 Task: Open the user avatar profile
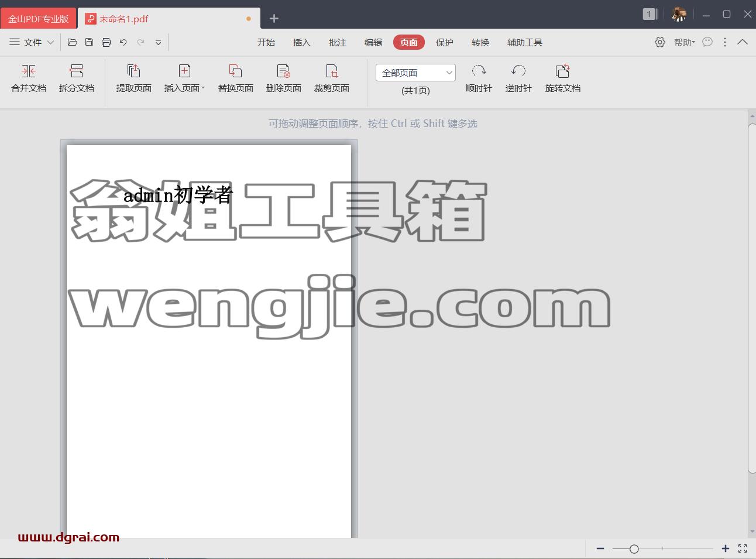[x=679, y=14]
